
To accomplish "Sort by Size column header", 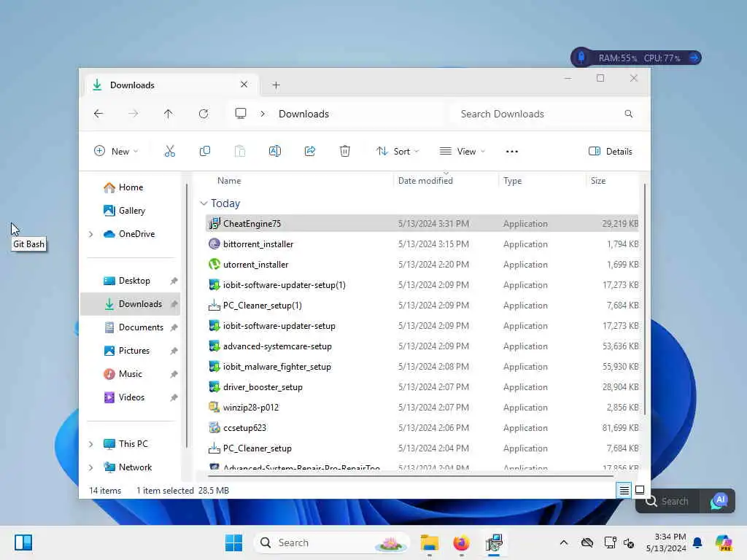I will click(x=598, y=181).
